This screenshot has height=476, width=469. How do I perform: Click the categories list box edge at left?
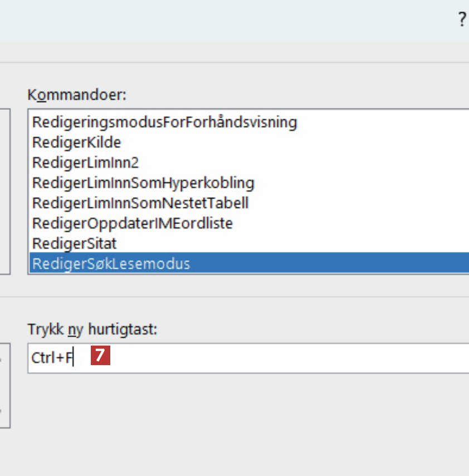click(x=7, y=190)
